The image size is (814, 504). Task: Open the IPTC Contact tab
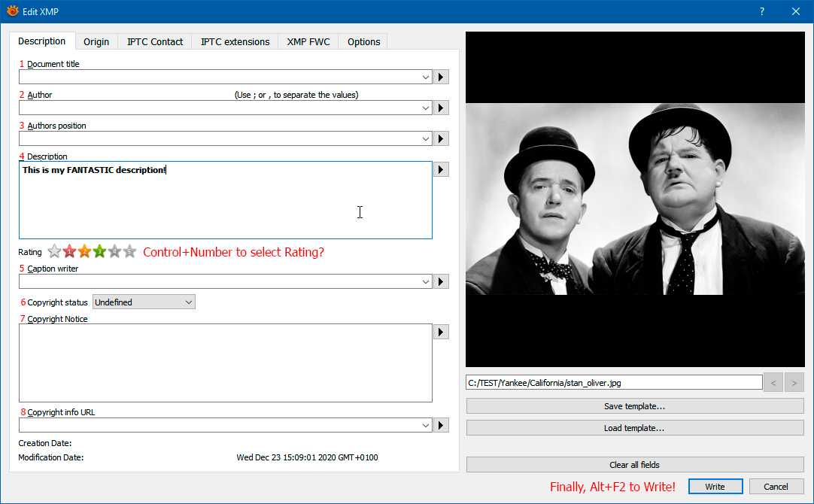click(x=155, y=41)
